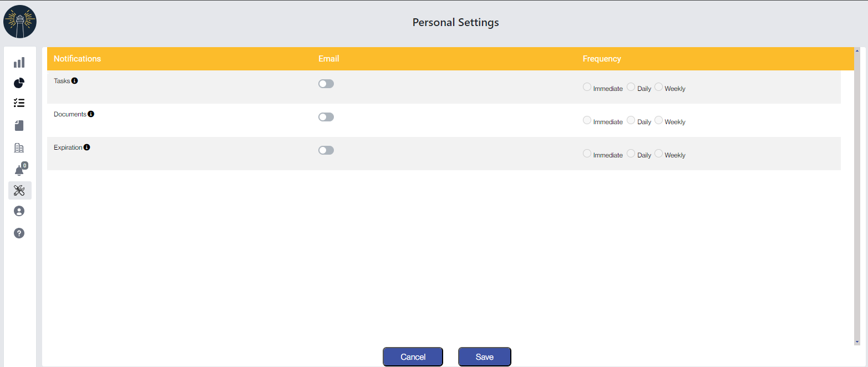Choose Weekly frequency for Documents

(x=658, y=120)
